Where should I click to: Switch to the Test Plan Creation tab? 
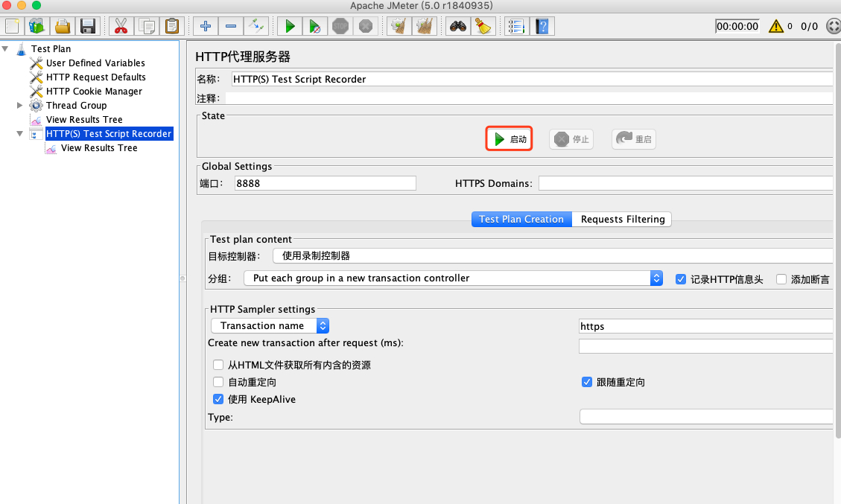point(521,220)
